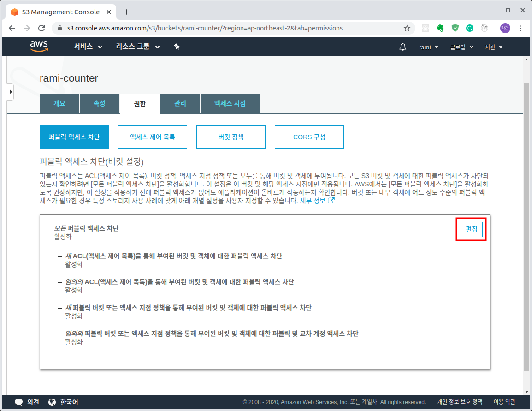532x411 pixels.
Task: Select the 퍼블릭 액세스 차단 button
Action: (74, 137)
